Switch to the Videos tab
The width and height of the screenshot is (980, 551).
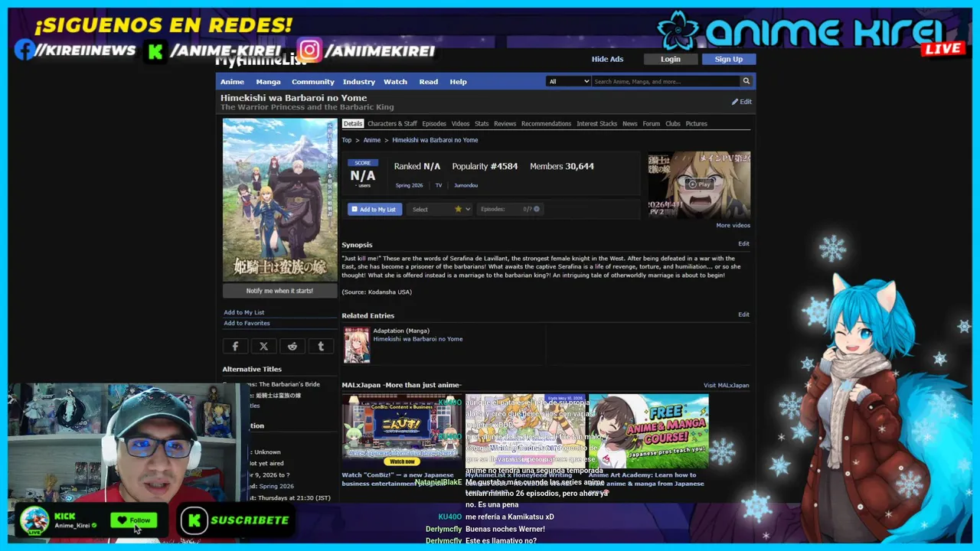(460, 124)
